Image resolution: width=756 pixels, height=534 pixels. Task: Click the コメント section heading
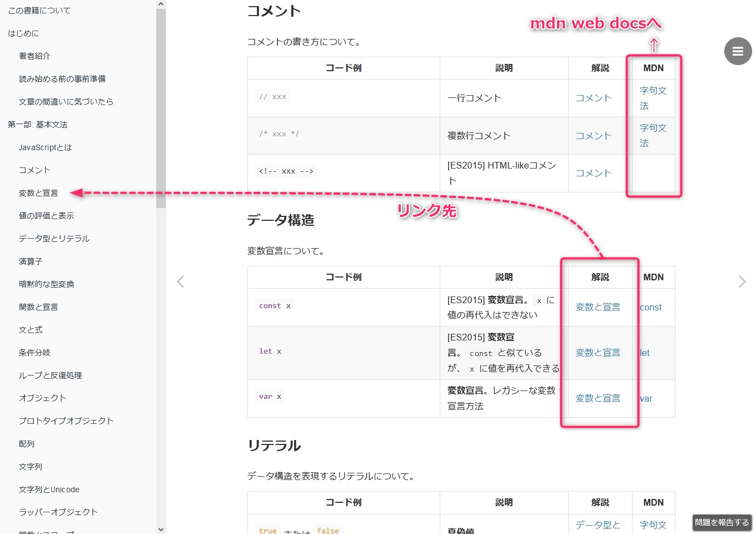point(274,11)
